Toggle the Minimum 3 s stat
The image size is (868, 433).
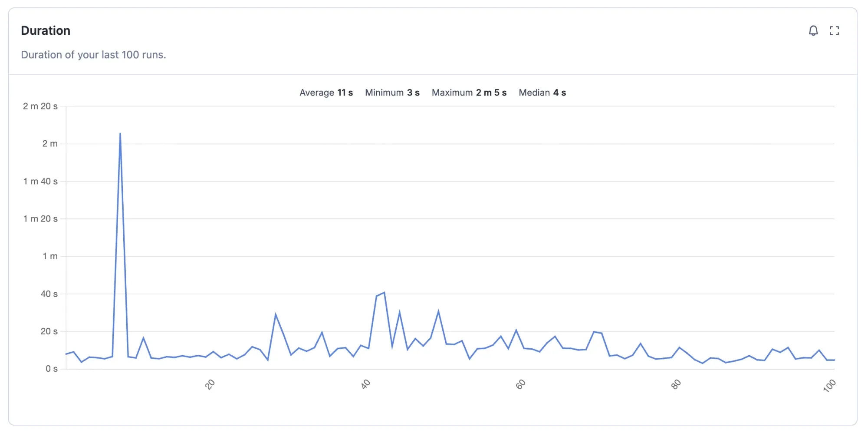(x=392, y=93)
